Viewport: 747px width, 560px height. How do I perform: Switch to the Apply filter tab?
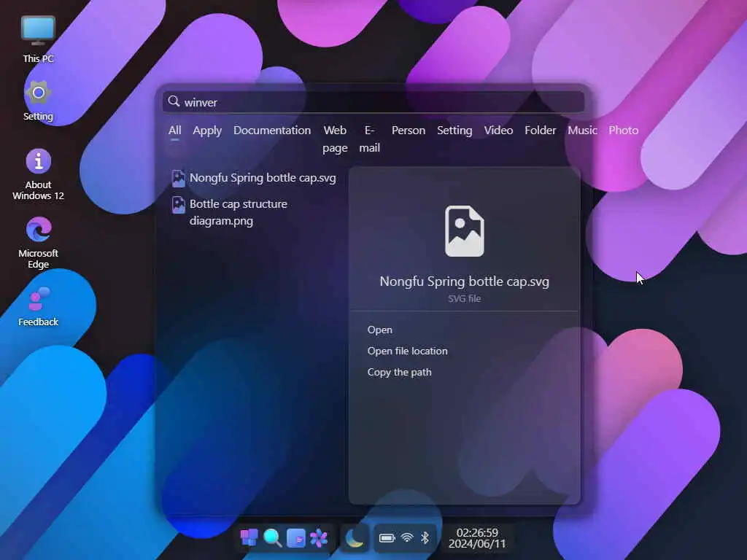[207, 131]
